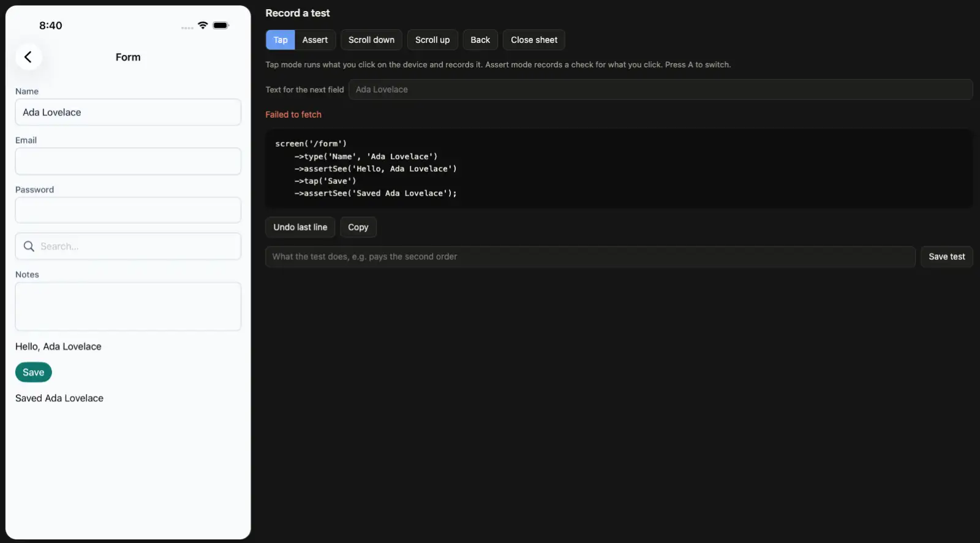Image resolution: width=980 pixels, height=543 pixels.
Task: Click the Back recorder button
Action: click(480, 40)
